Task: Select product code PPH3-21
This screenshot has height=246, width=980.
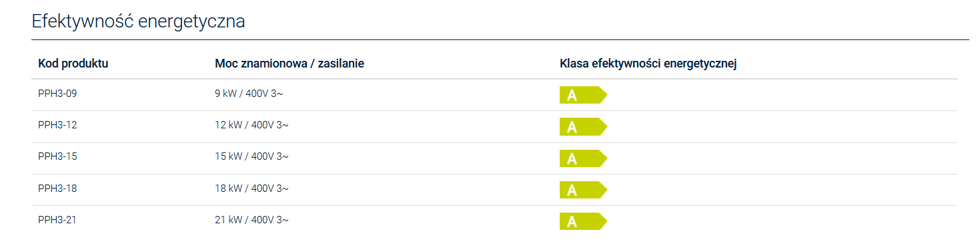Action: click(x=57, y=219)
